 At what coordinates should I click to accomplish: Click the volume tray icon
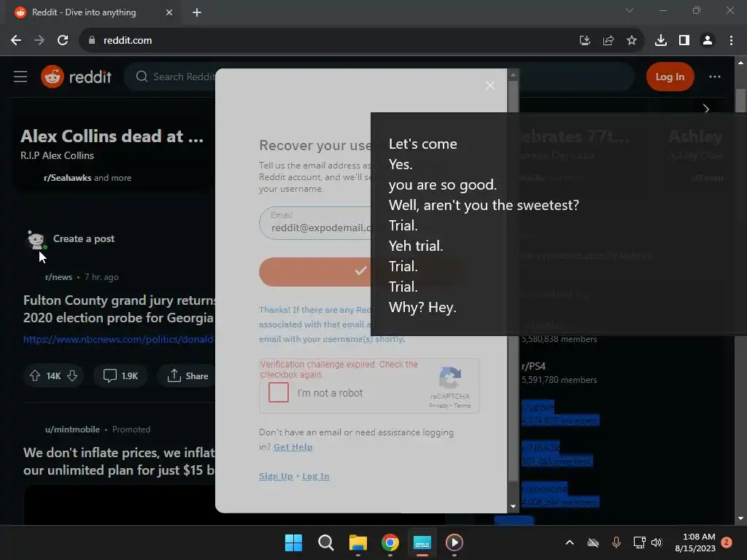(x=657, y=542)
